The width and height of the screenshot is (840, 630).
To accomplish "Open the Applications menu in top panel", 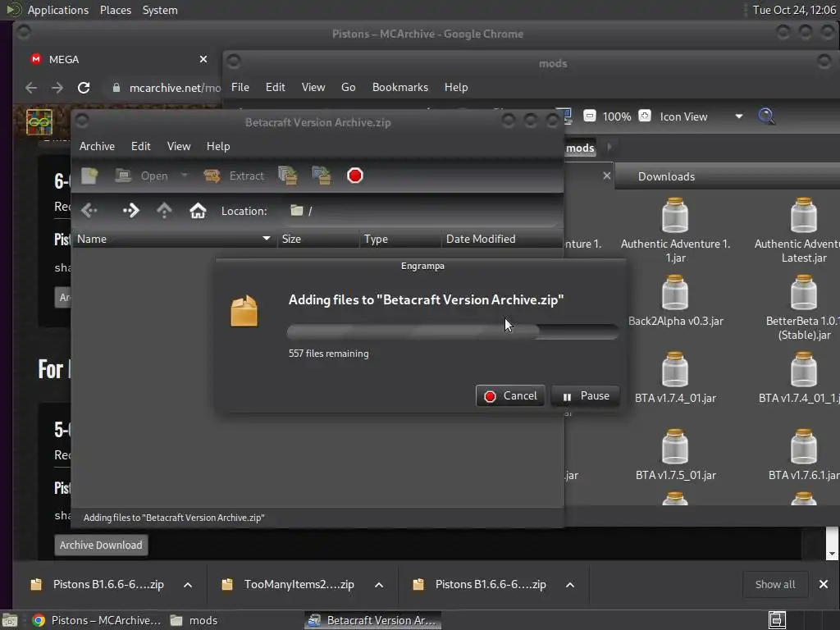I will pyautogui.click(x=58, y=10).
